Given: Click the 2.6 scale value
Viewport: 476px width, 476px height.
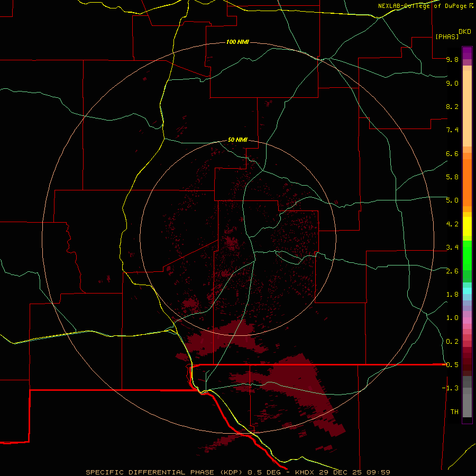Looking at the screenshot, I should coord(452,271).
